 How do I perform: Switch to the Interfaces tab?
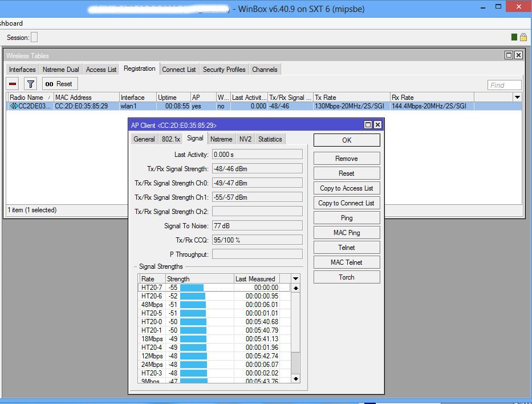(22, 70)
